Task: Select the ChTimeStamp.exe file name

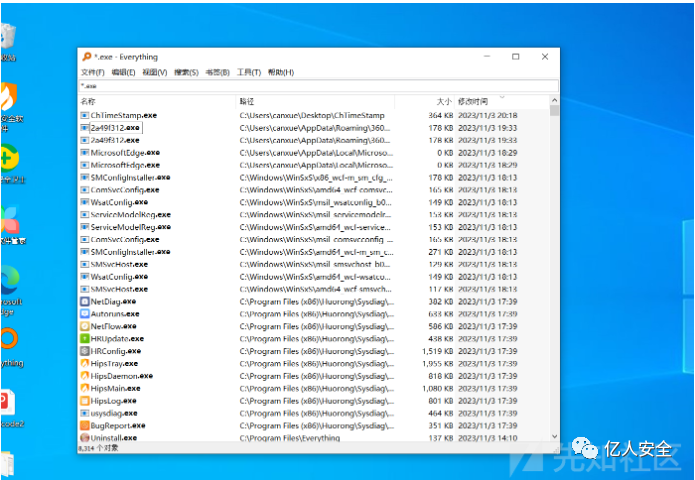Action: tap(124, 115)
